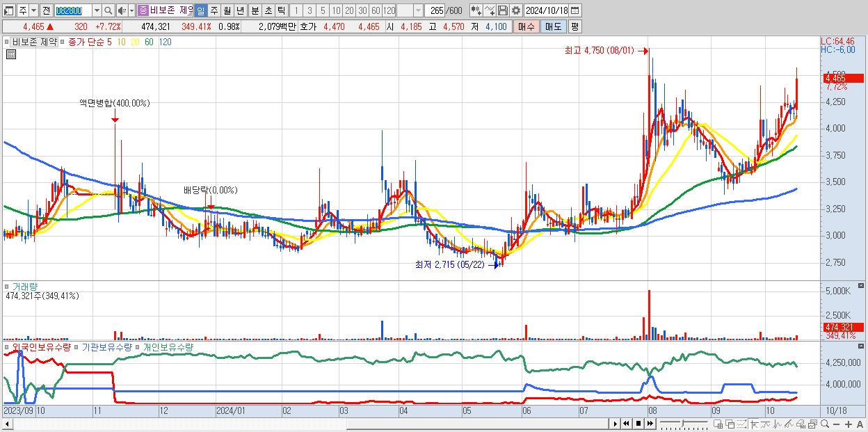
Task: Adjust the replay speed slider
Action: (684, 424)
